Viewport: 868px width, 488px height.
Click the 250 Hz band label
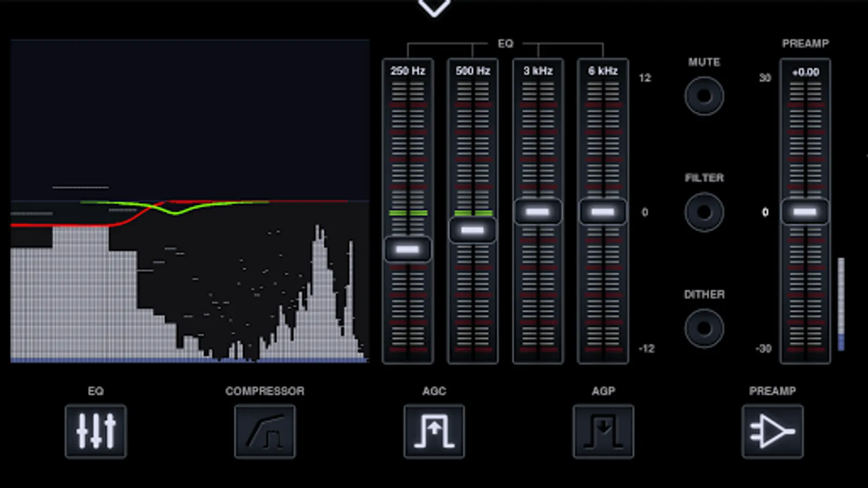407,71
